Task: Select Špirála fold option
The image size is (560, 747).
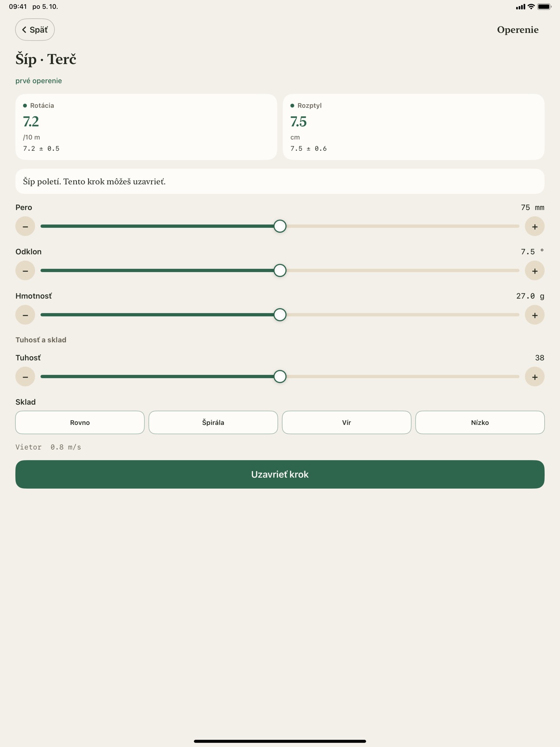Action: tap(213, 422)
